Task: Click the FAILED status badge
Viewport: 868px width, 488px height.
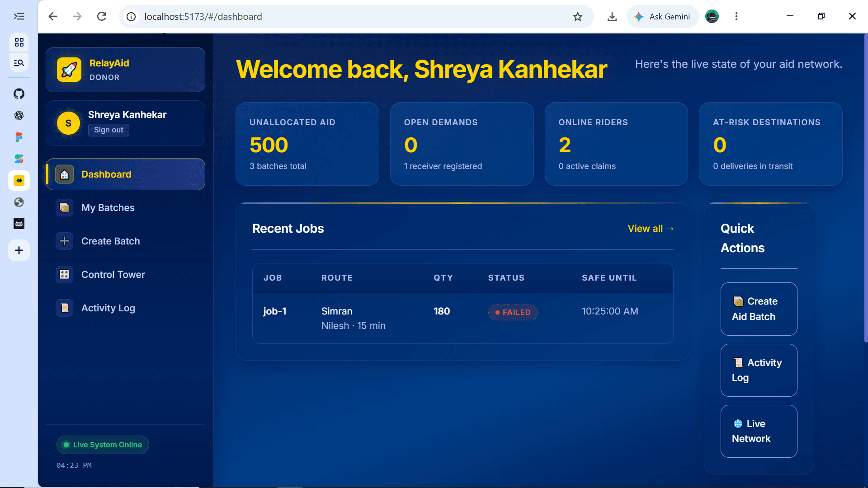Action: (513, 312)
